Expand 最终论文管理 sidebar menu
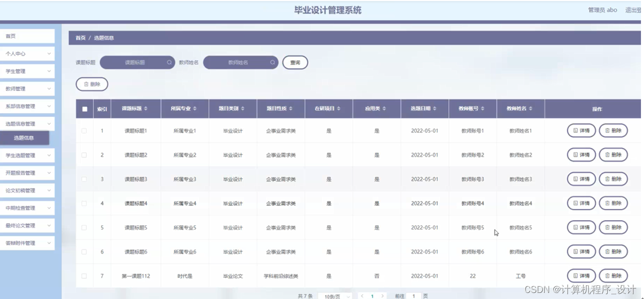 27,226
